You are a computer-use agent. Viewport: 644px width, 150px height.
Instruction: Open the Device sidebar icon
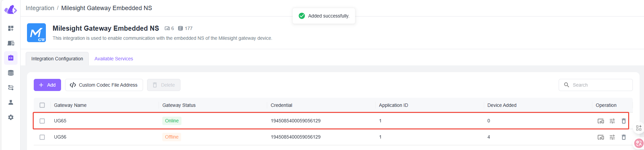11,43
